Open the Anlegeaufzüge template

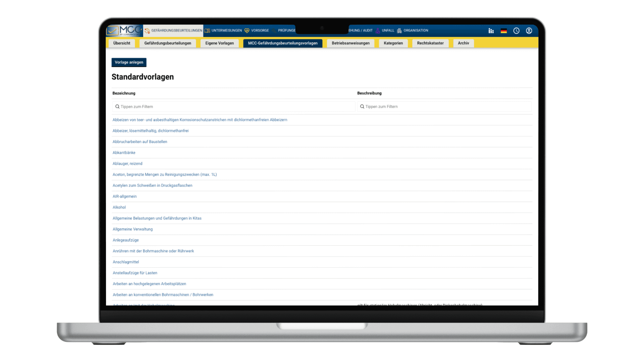point(126,240)
